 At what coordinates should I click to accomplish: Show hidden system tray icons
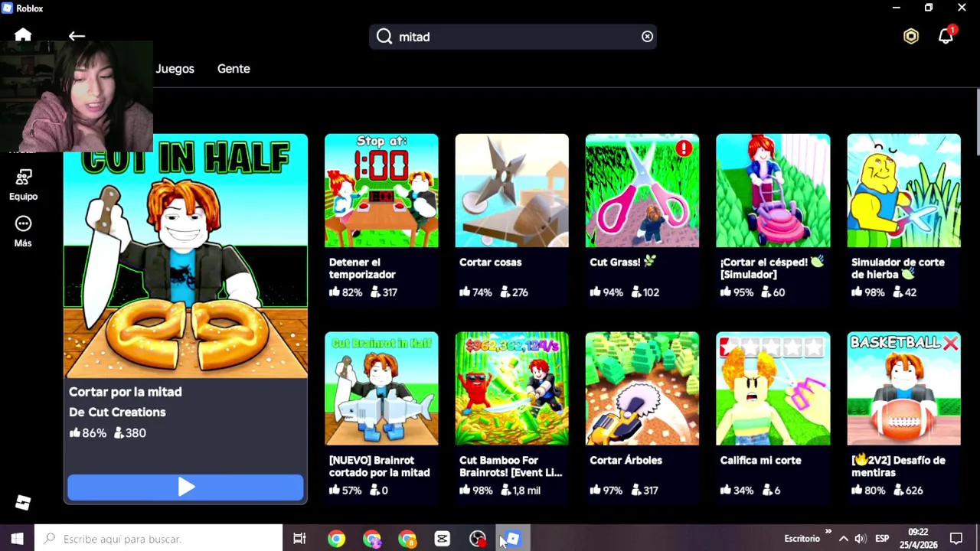point(843,539)
